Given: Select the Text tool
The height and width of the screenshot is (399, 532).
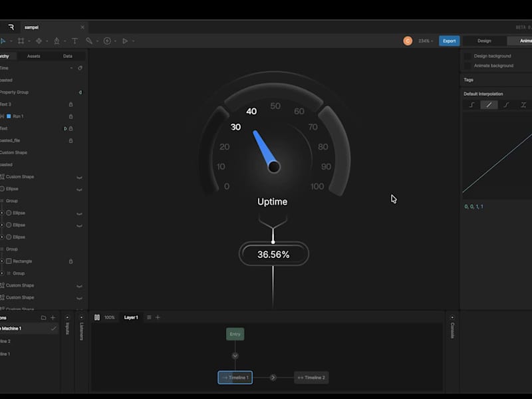Looking at the screenshot, I should click(75, 41).
